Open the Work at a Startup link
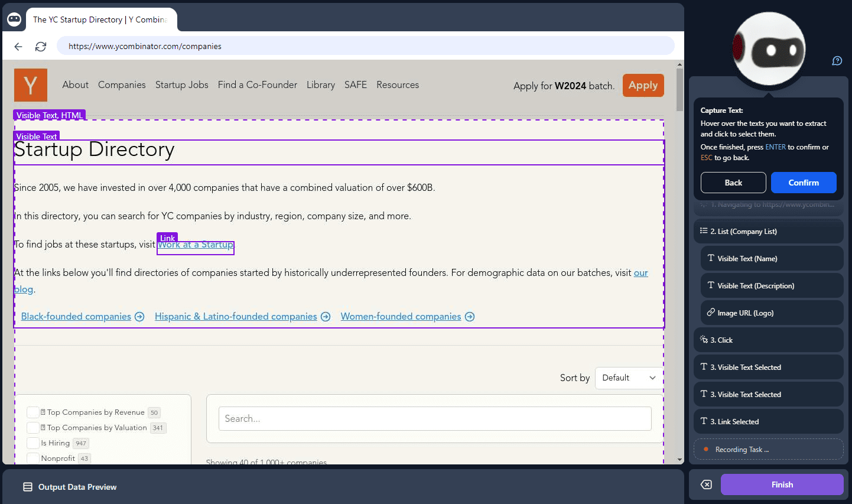The height and width of the screenshot is (504, 852). point(196,245)
